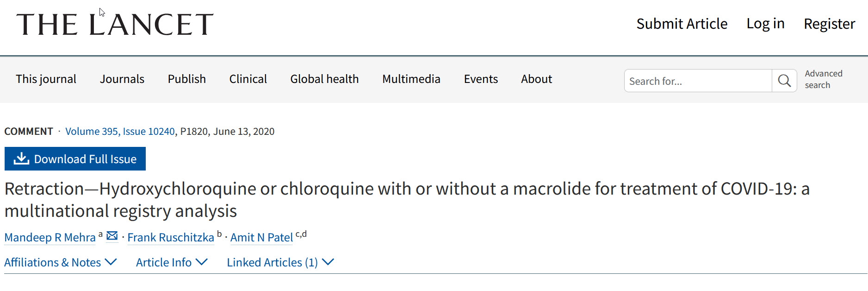
Task: Expand the Article Info section
Action: [172, 262]
